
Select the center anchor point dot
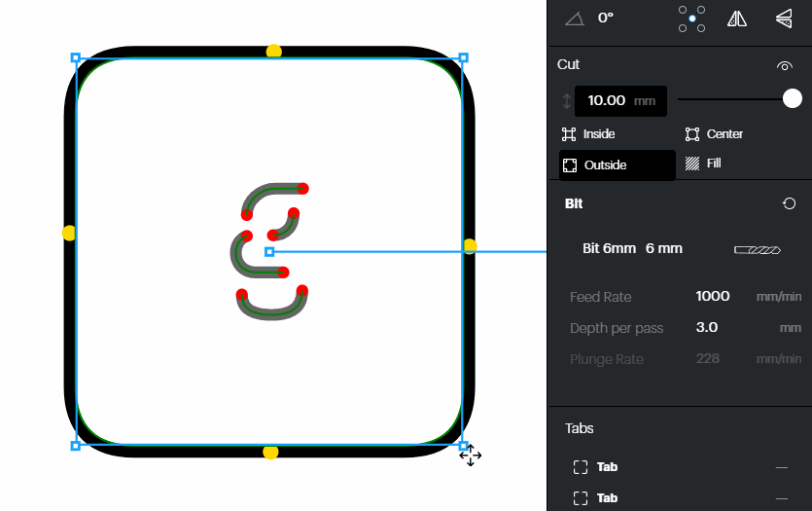click(x=692, y=18)
